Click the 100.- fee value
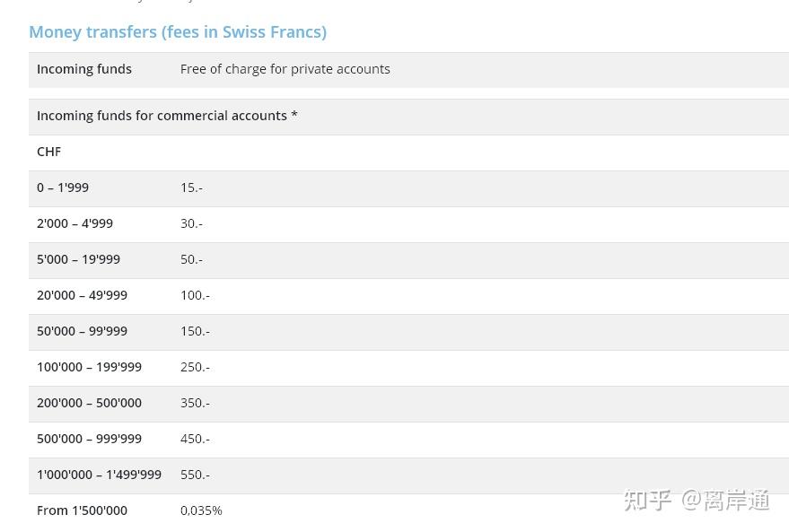Image resolution: width=789 pixels, height=532 pixels. pos(195,295)
